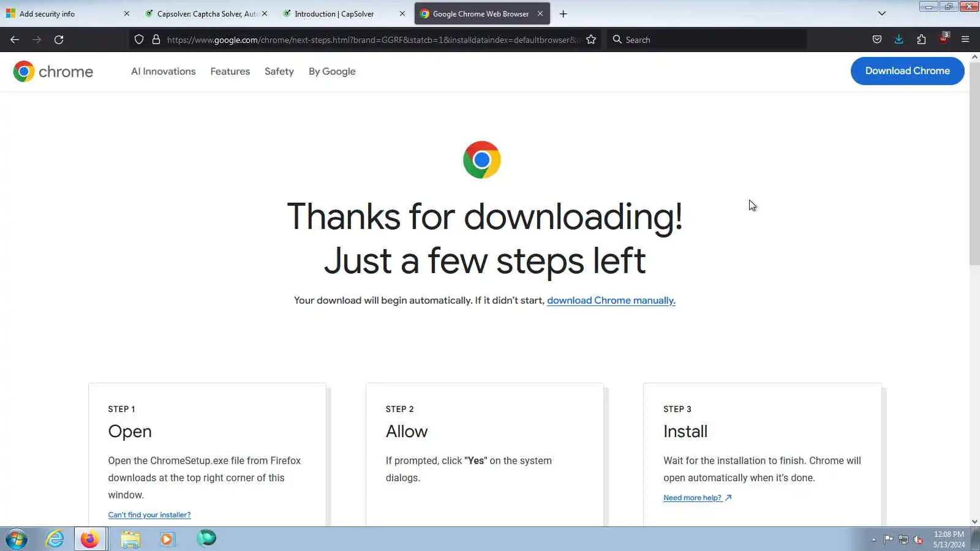Open the red extension badge icon
The height and width of the screenshot is (551, 980).
(x=944, y=39)
